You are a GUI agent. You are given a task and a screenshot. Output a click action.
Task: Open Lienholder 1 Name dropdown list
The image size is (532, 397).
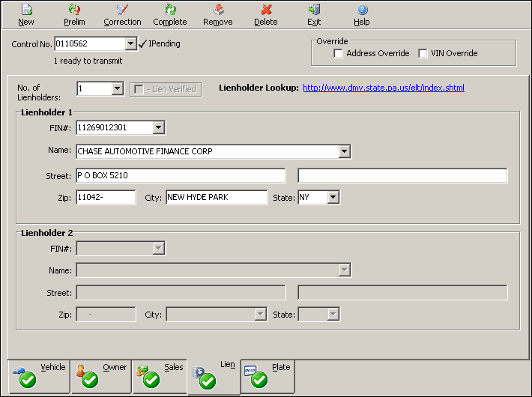[x=344, y=152]
